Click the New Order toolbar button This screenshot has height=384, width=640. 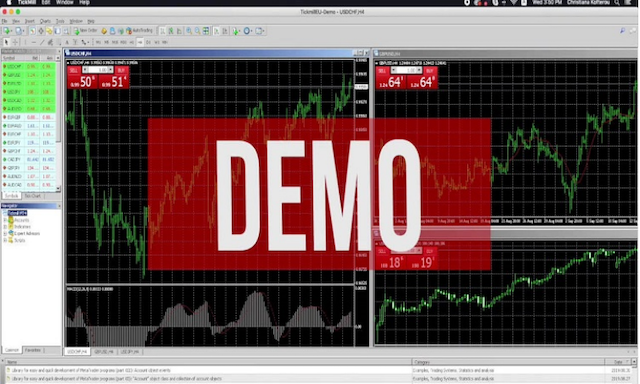pyautogui.click(x=85, y=31)
